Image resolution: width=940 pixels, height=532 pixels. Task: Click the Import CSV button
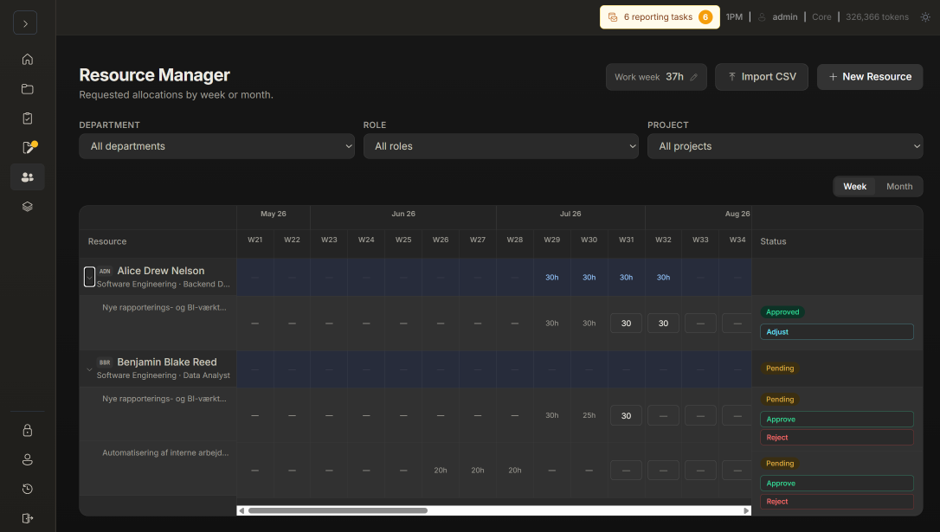[x=761, y=77]
